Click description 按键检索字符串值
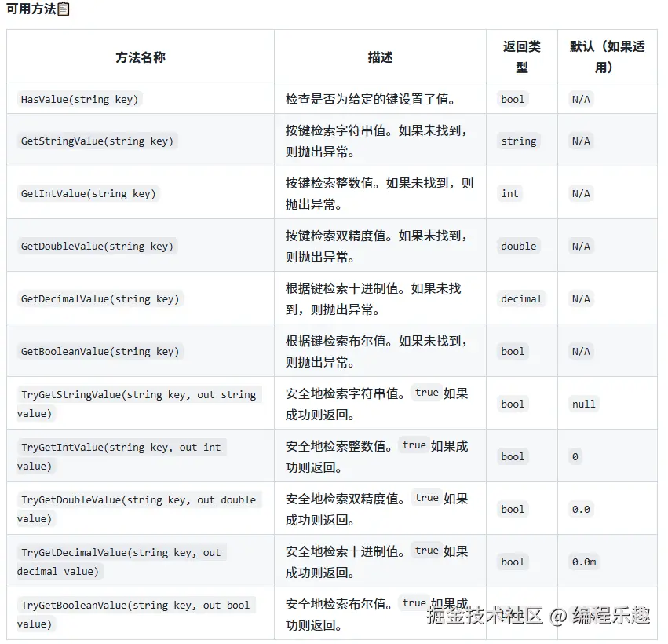 376,141
